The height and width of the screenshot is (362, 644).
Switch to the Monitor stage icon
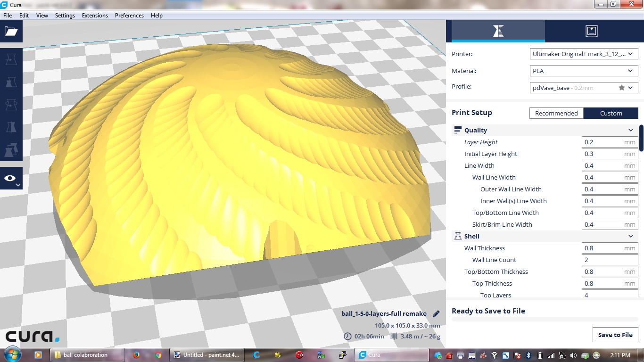click(x=591, y=31)
